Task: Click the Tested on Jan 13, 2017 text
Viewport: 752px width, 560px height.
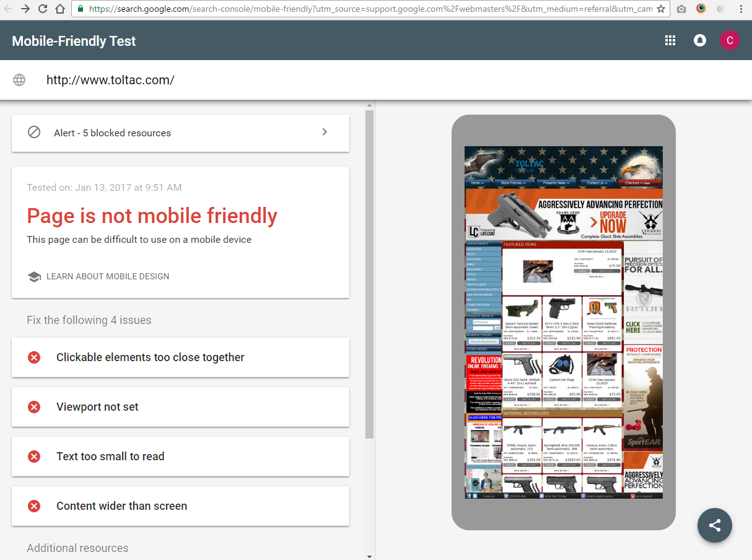Action: [x=104, y=187]
